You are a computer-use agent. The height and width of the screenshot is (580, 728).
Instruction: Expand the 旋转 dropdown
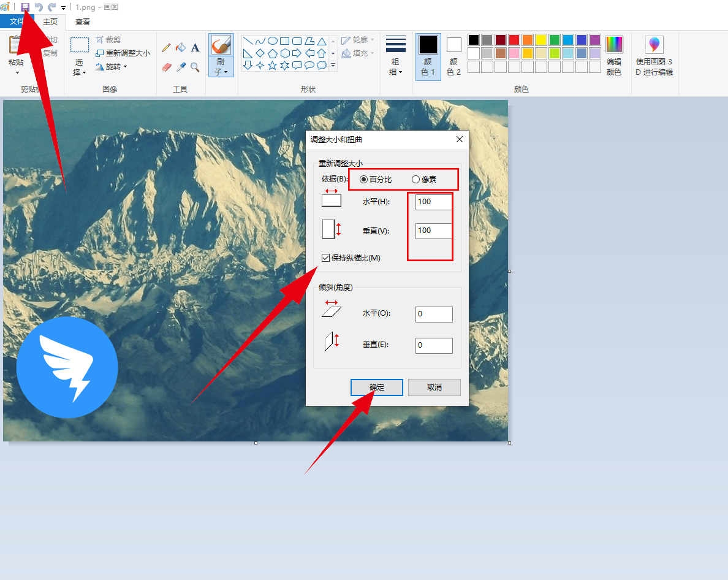112,67
